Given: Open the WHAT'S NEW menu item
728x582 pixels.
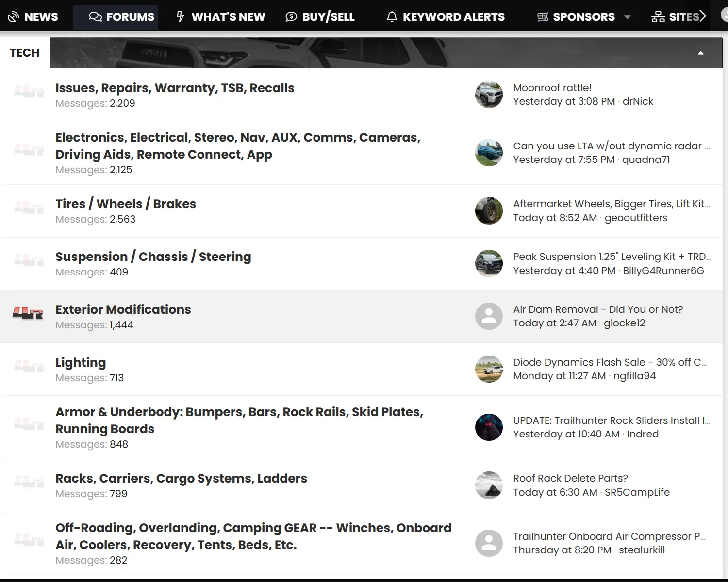Looking at the screenshot, I should tap(228, 16).
